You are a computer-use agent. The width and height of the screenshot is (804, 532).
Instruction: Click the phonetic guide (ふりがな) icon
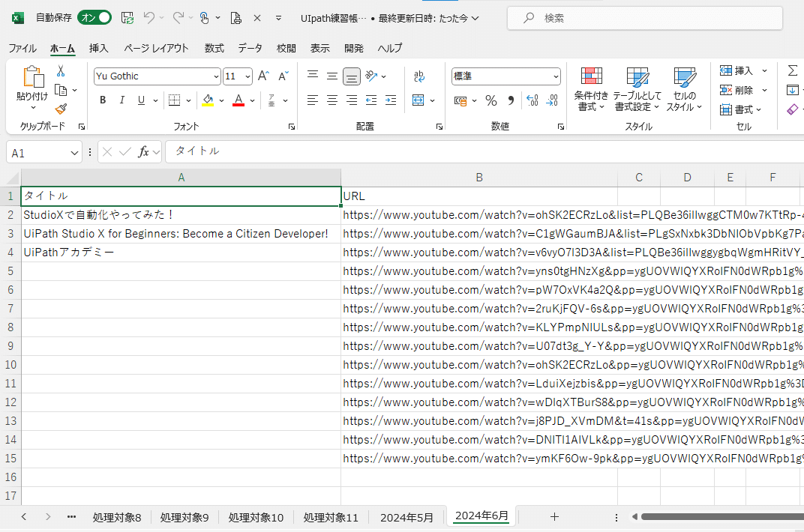point(271,100)
